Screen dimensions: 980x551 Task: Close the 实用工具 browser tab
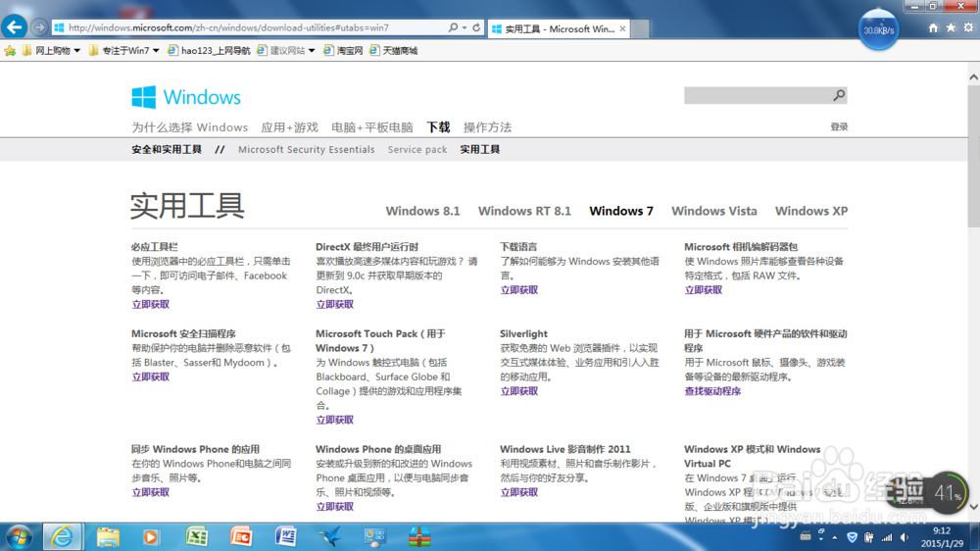pyautogui.click(x=622, y=28)
